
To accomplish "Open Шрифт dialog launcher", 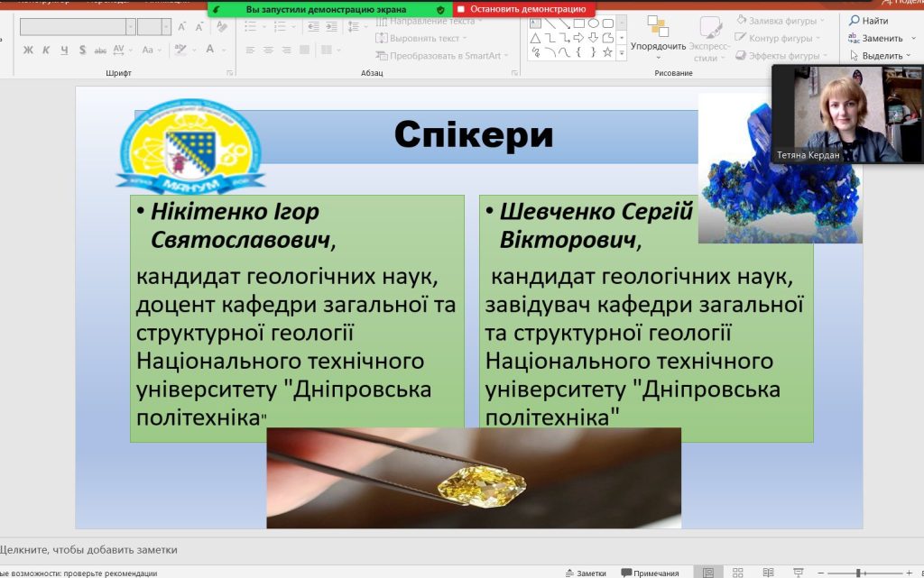I will [x=230, y=73].
